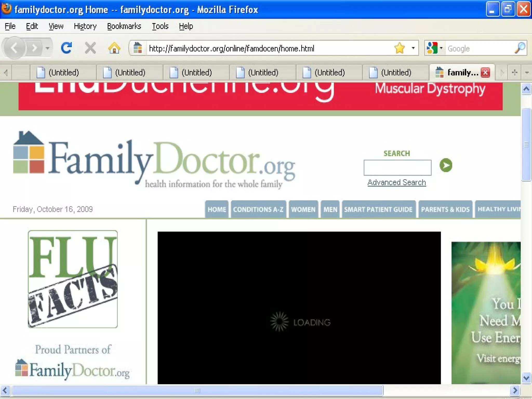The height and width of the screenshot is (399, 532).
Task: Open the Smart Patient Guide section
Action: [x=378, y=209]
